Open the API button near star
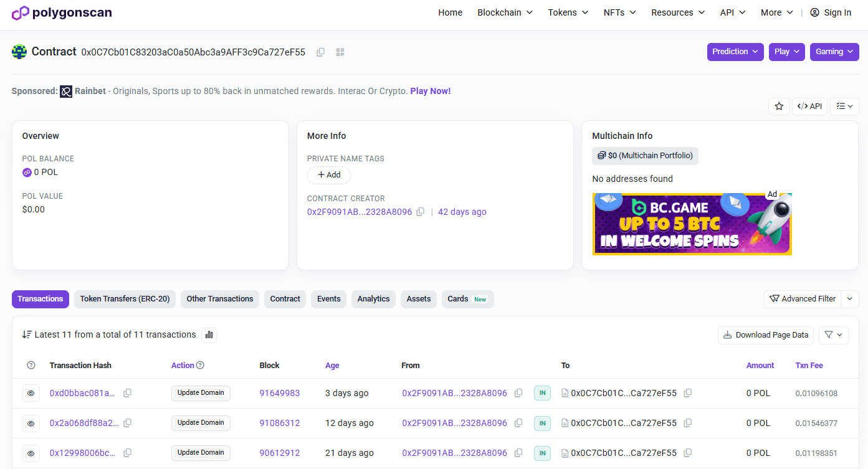This screenshot has height=469, width=868. (809, 107)
